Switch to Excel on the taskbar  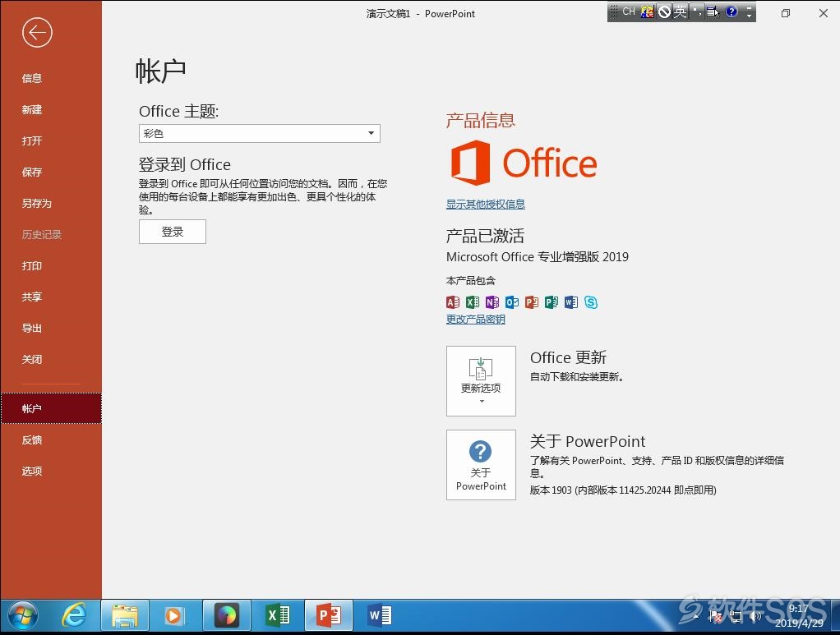pyautogui.click(x=278, y=616)
